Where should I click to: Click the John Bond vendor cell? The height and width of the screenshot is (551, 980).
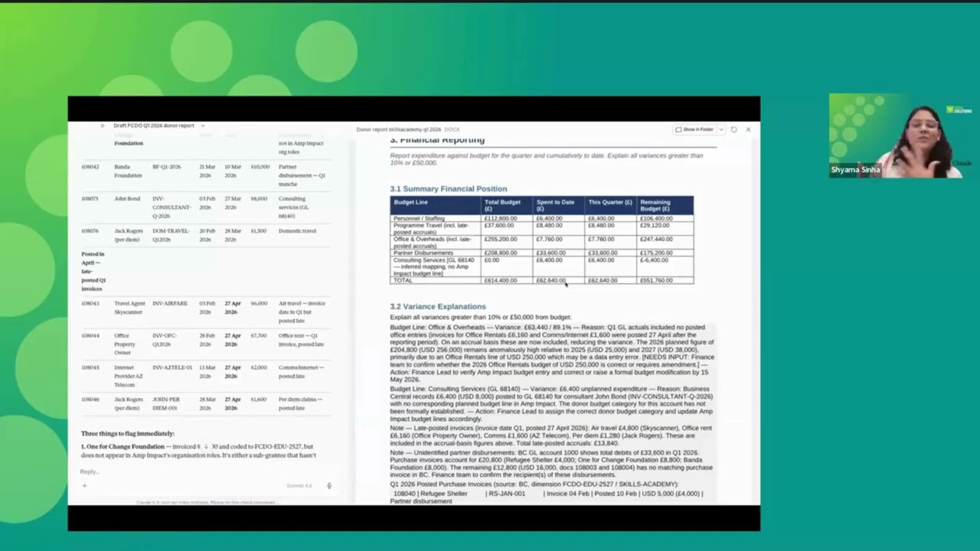[127, 199]
